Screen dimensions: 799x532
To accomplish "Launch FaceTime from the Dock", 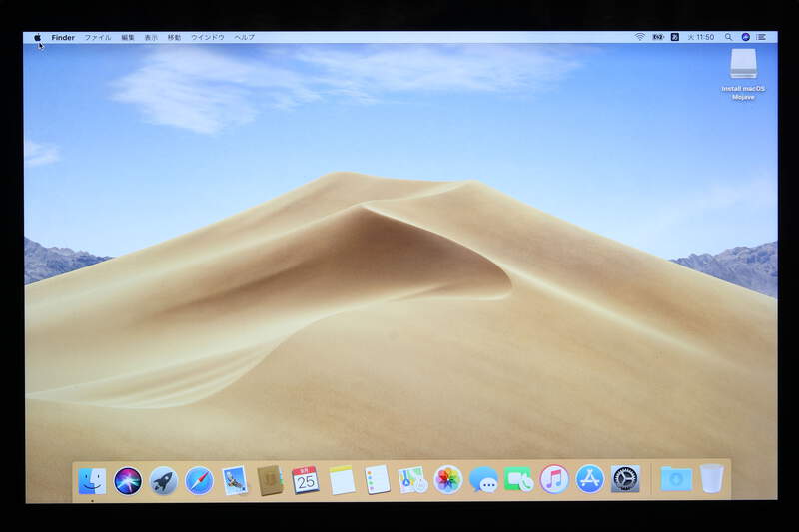I will (x=518, y=479).
